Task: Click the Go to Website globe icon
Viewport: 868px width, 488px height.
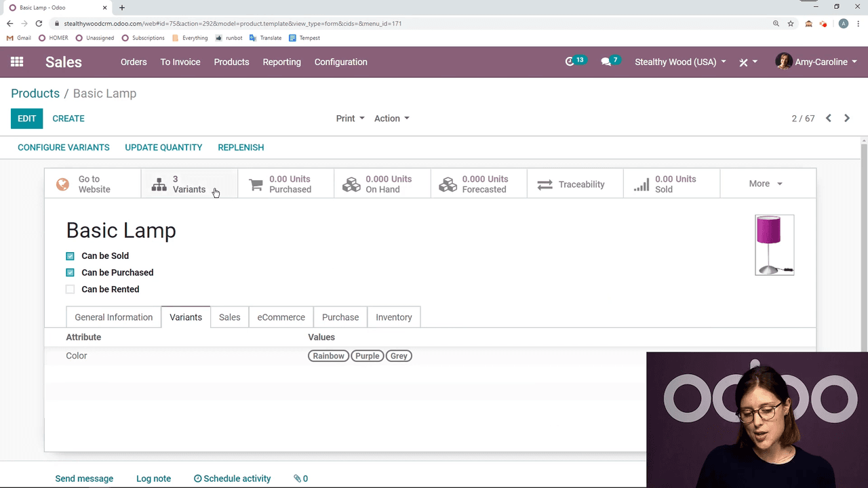Action: coord(62,184)
